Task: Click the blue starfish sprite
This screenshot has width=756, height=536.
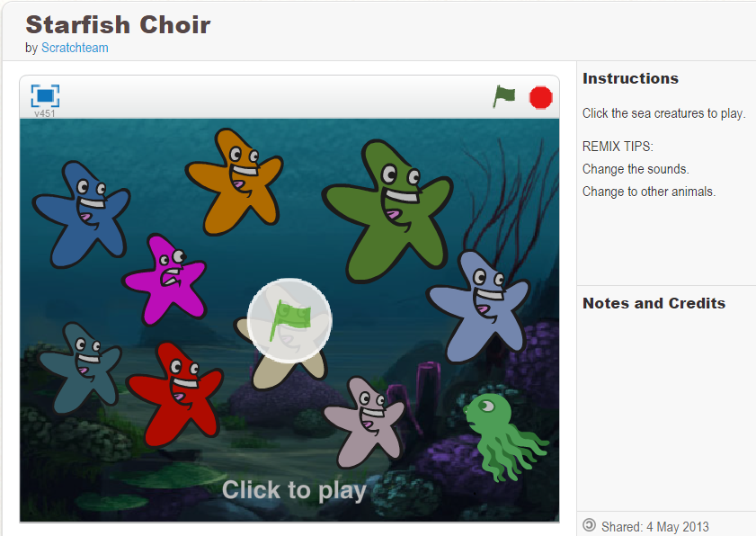Action: (82, 214)
